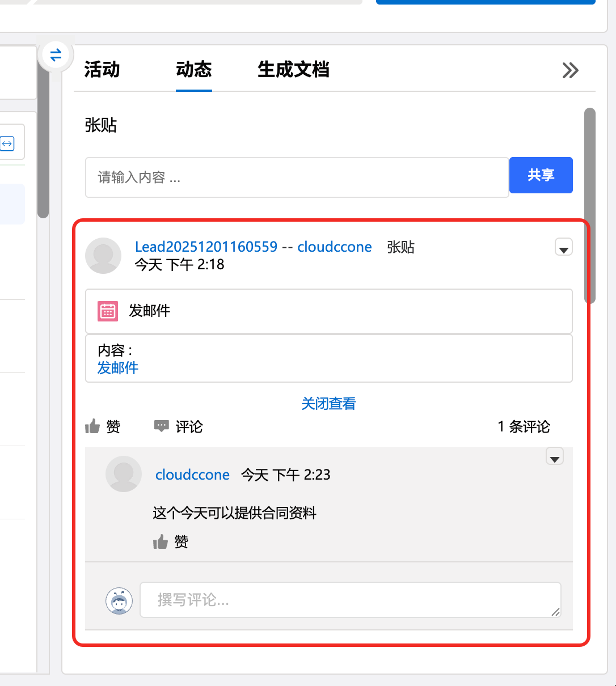616x686 pixels.
Task: Click the comment bubble icon for 评论
Action: tap(162, 426)
